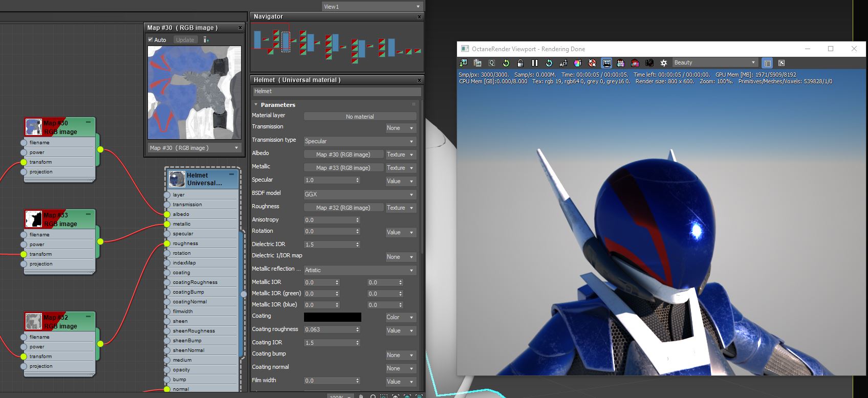The height and width of the screenshot is (398, 868).
Task: Open Octane settings via the gear-star icon
Action: (x=664, y=63)
